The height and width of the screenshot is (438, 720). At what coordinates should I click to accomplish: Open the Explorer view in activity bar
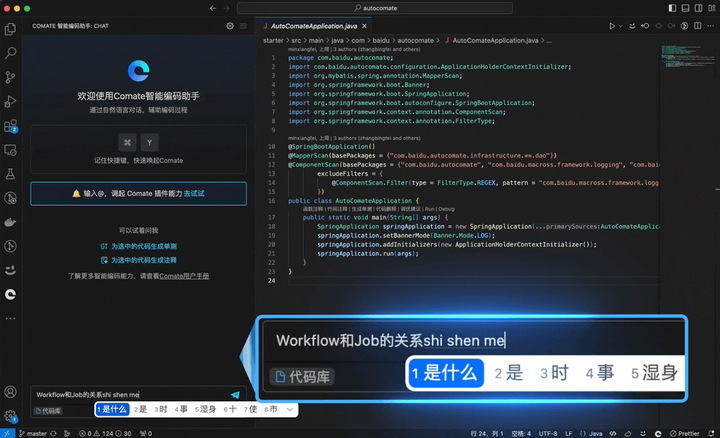pyautogui.click(x=11, y=29)
